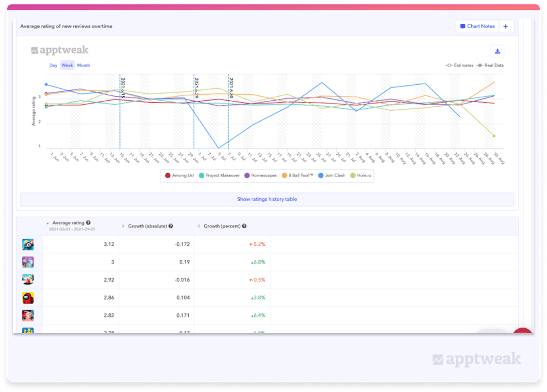Click the Among Us red crewmate app icon
The height and width of the screenshot is (392, 547).
28,298
